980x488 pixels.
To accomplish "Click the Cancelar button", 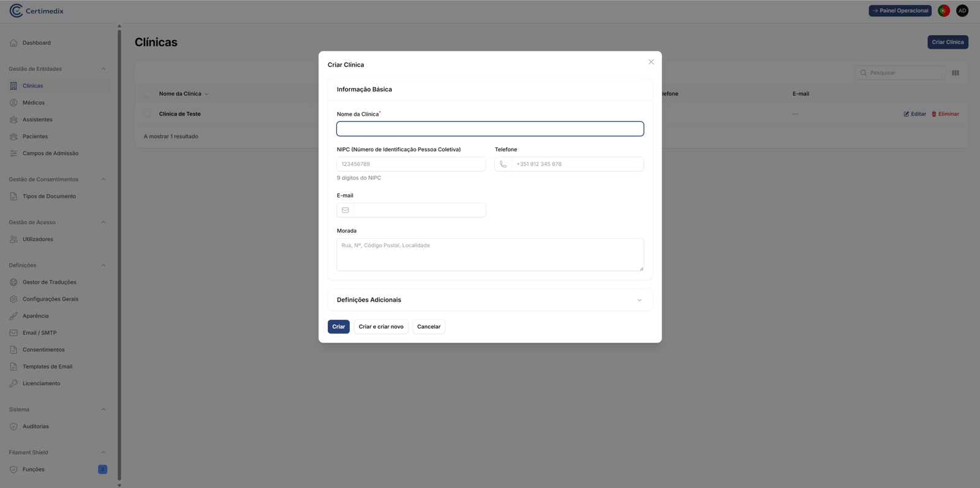I will (429, 327).
